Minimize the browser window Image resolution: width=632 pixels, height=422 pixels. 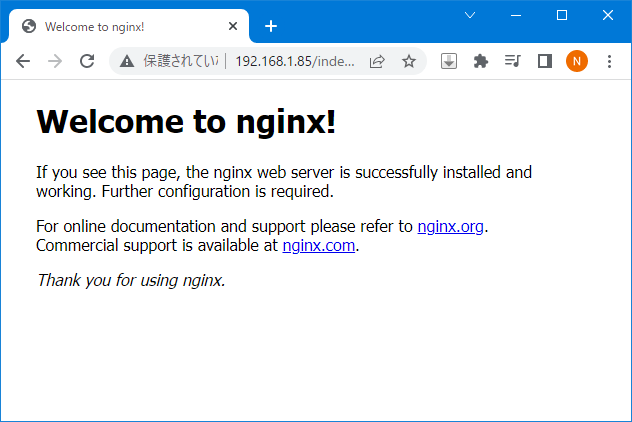click(x=516, y=15)
